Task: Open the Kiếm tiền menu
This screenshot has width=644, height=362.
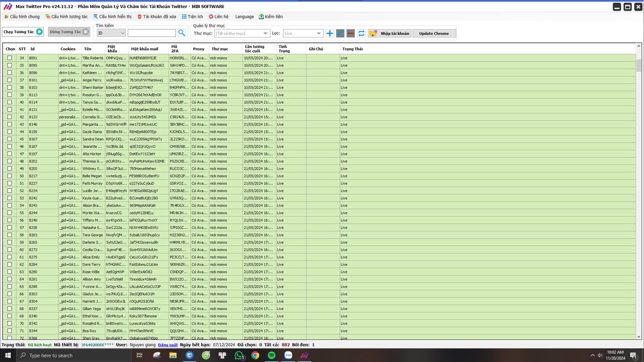Action: click(x=271, y=17)
